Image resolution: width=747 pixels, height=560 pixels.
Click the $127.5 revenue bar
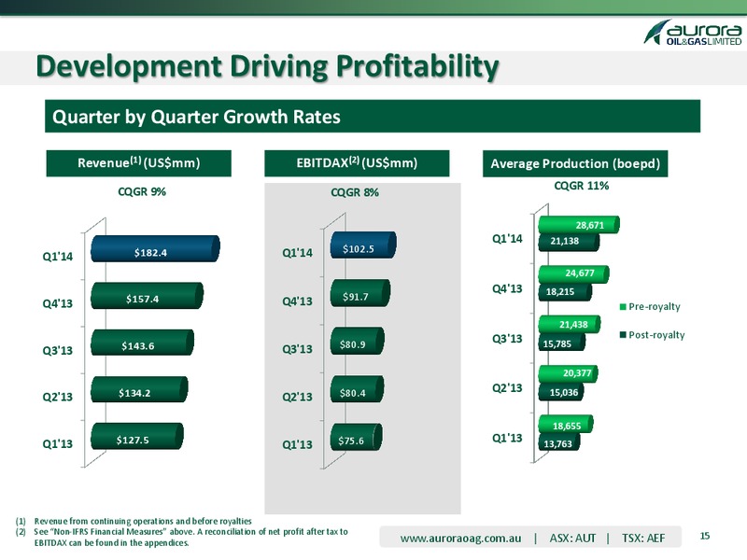(137, 436)
